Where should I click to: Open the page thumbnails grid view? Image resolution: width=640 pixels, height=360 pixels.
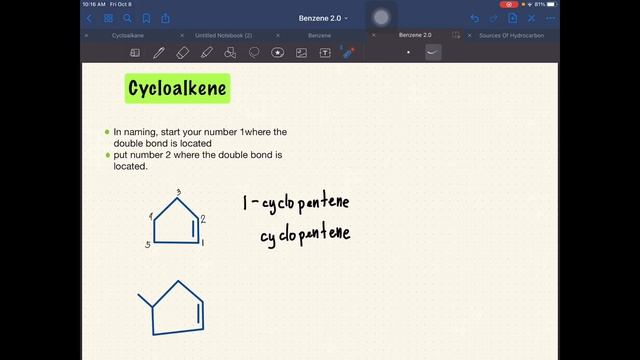tap(108, 18)
